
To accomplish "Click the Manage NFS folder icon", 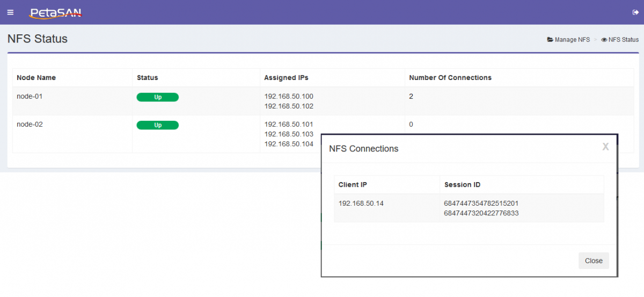I will click(550, 40).
